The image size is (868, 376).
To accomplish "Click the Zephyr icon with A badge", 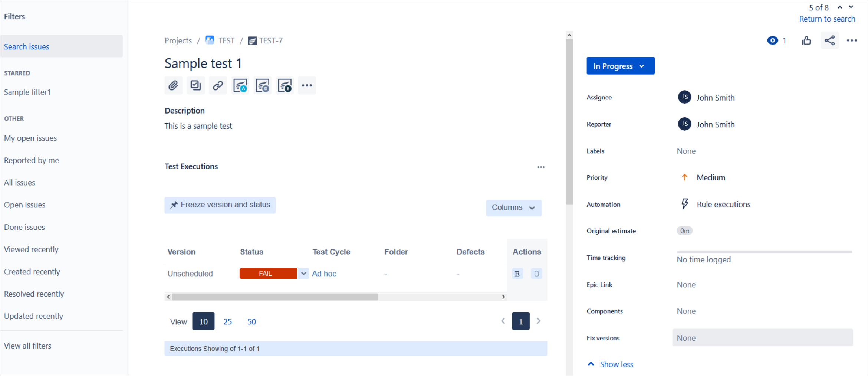I will point(240,86).
